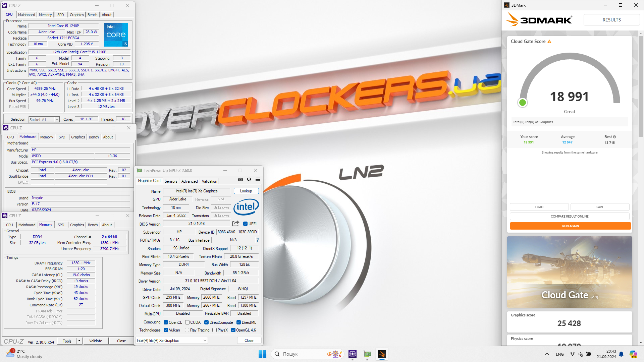This screenshot has width=644, height=362.
Task: Click the Validate button in CPU-Z
Action: point(96,341)
